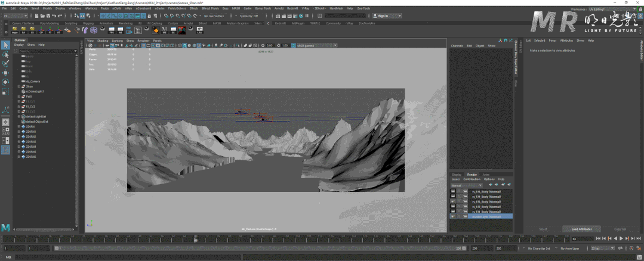The height and width of the screenshot is (261, 644).
Task: Expand the FJ_CV2 node in Outliner
Action: [19, 107]
